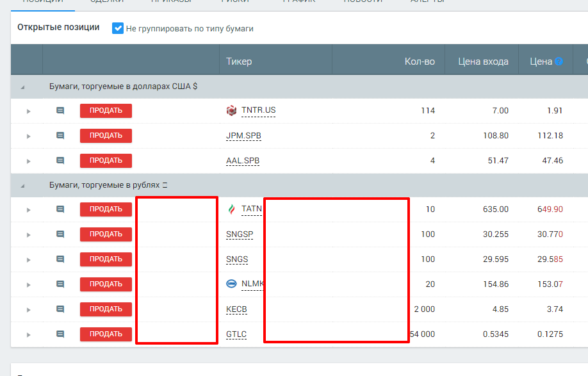Select entry price 635.00 for TATN
The image size is (588, 376).
pyautogui.click(x=496, y=209)
